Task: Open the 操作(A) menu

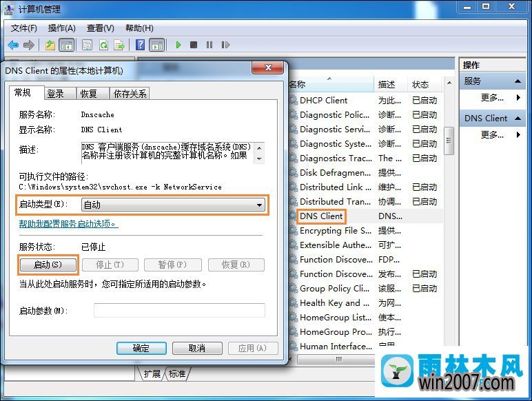Action: 62,28
